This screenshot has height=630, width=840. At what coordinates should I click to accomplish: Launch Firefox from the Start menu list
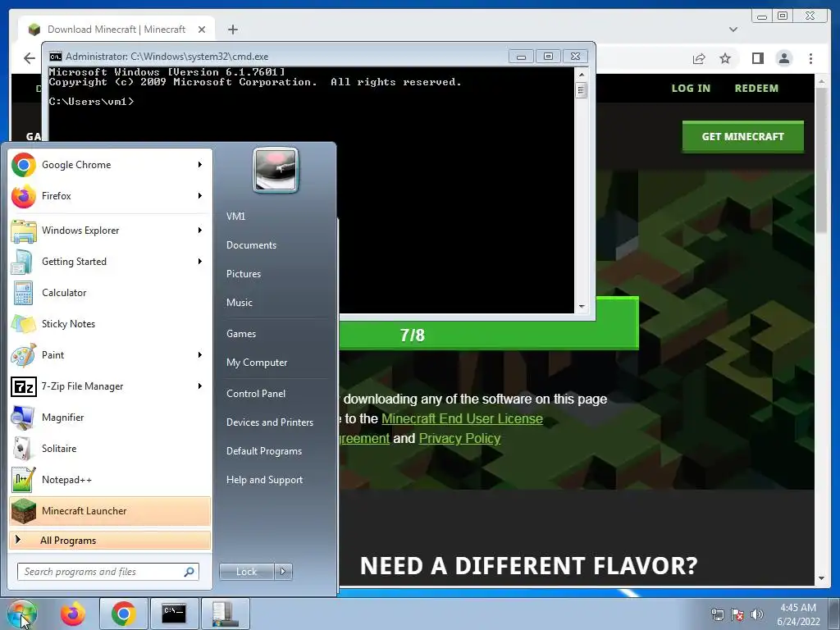(x=110, y=196)
